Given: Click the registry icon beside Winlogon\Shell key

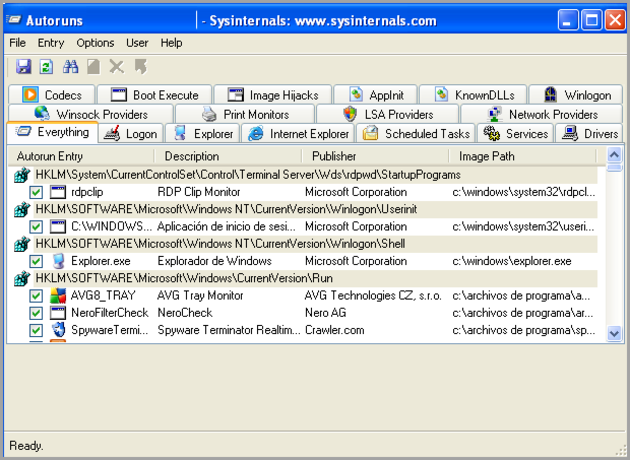Looking at the screenshot, I should tap(22, 244).
